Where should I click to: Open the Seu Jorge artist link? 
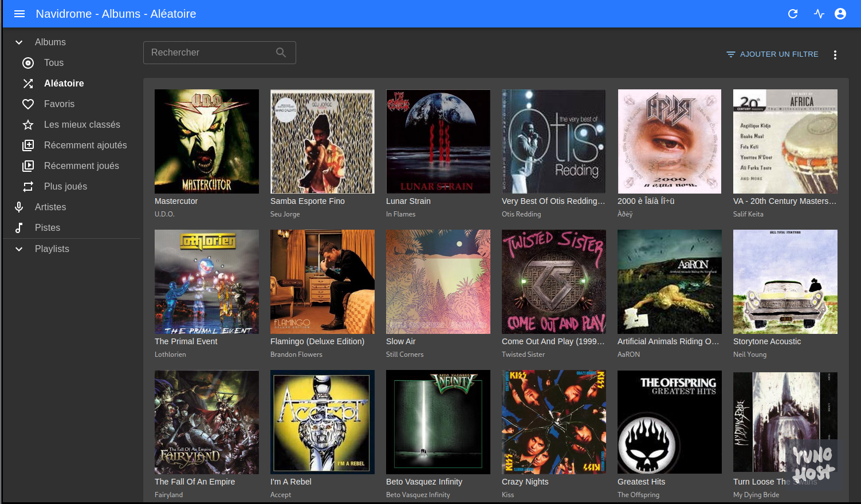coord(285,214)
